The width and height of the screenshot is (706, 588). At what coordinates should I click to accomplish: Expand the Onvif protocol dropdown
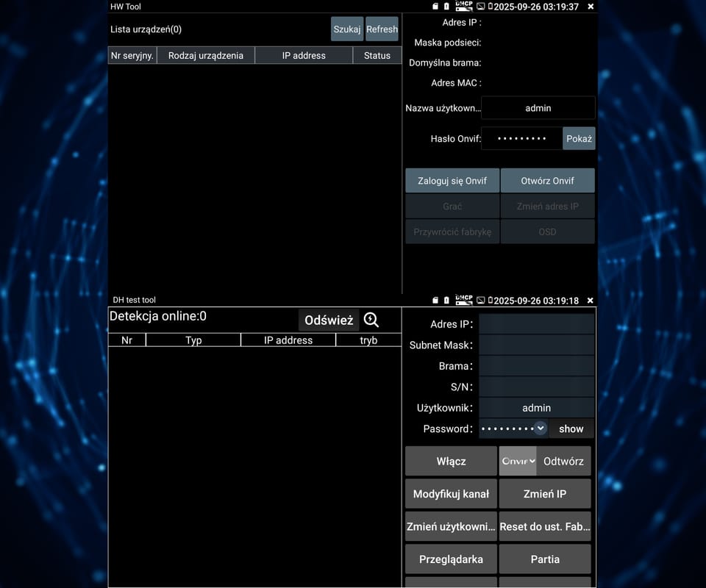518,461
